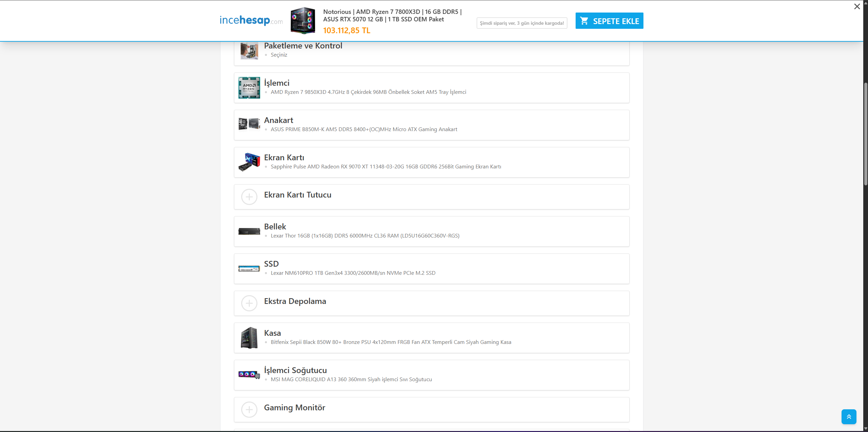868x432 pixels.
Task: Click the Bitfenix case image
Action: pos(249,338)
